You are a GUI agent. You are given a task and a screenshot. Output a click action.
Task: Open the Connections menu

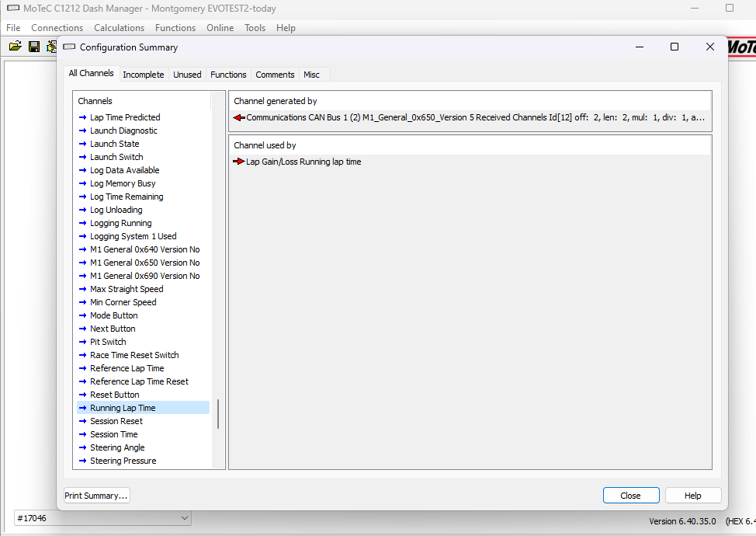[57, 28]
